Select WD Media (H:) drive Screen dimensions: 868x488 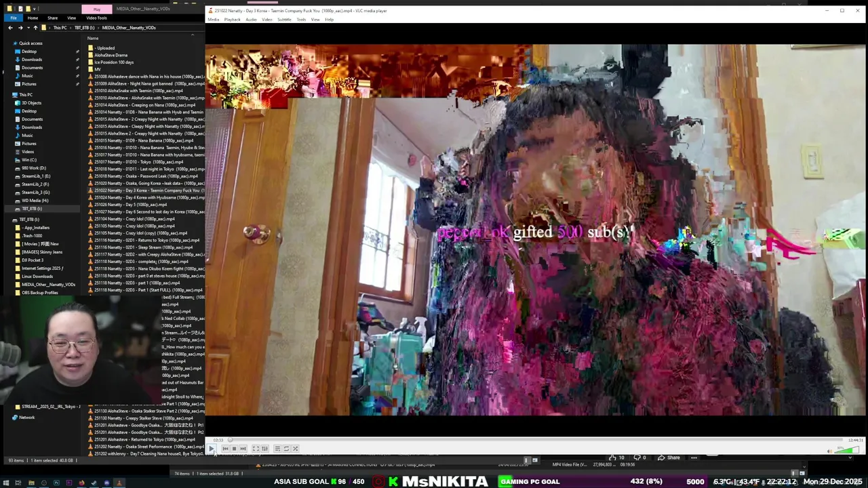35,201
